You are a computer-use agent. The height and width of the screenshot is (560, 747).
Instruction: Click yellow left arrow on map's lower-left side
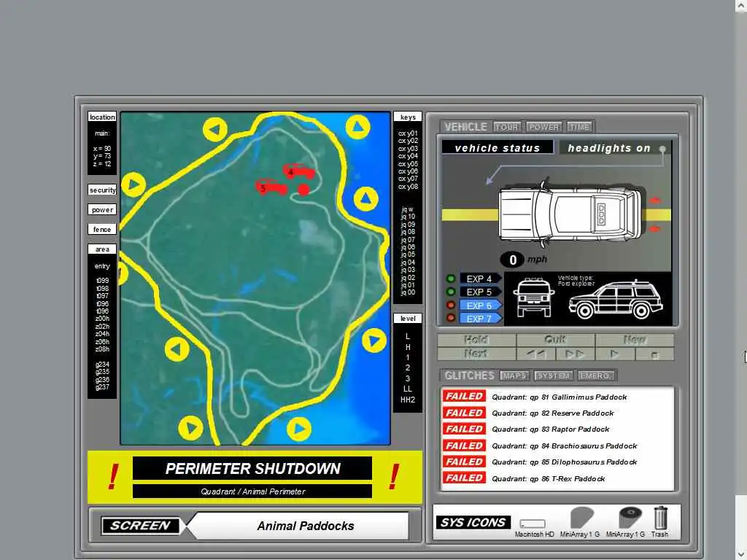point(177,349)
